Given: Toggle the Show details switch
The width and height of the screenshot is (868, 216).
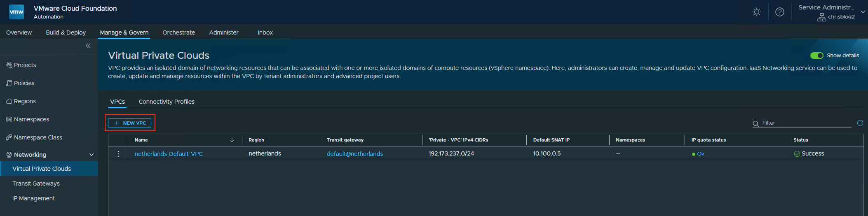Looking at the screenshot, I should click(x=816, y=56).
